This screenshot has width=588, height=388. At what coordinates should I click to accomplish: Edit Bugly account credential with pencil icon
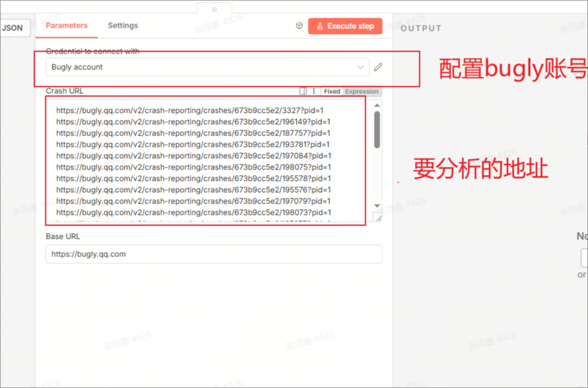[x=378, y=67]
